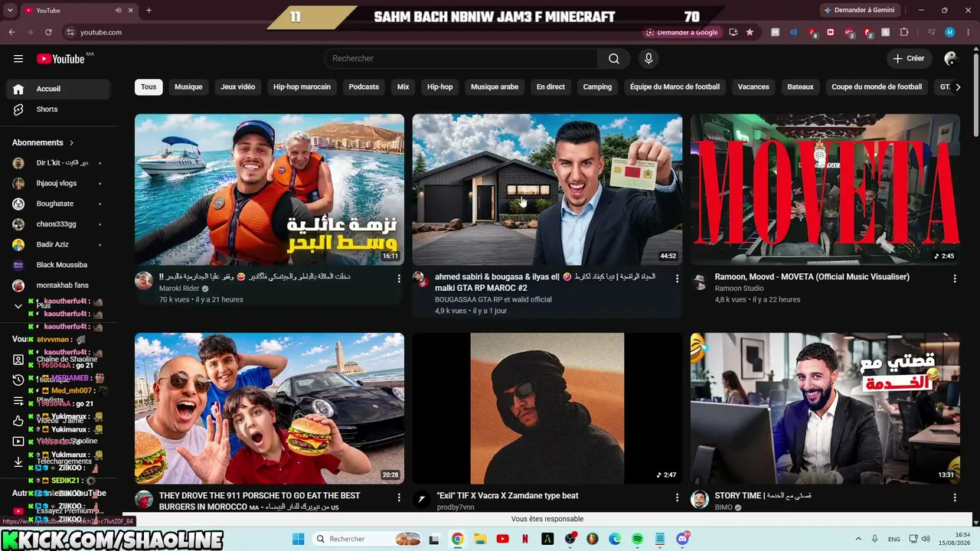Select the Coupe du monde de football chip
Screen dimensions: 980x551
click(877, 87)
